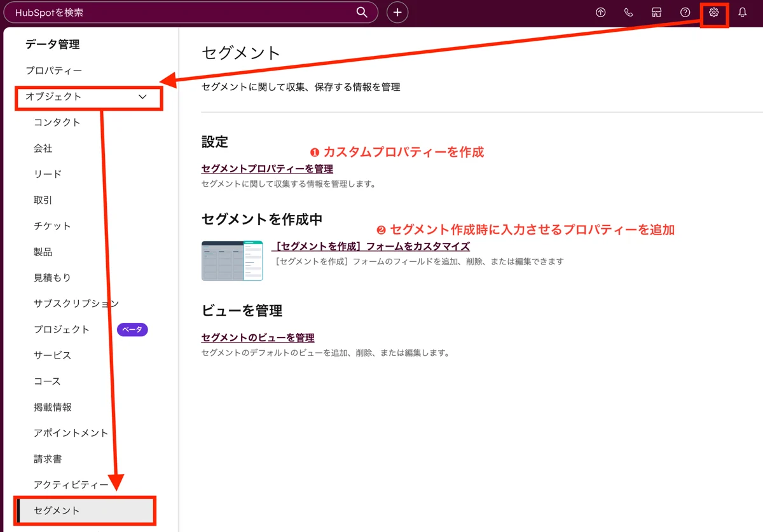Image resolution: width=763 pixels, height=532 pixels.
Task: Open HubSpot settings via the gear icon
Action: tap(714, 12)
